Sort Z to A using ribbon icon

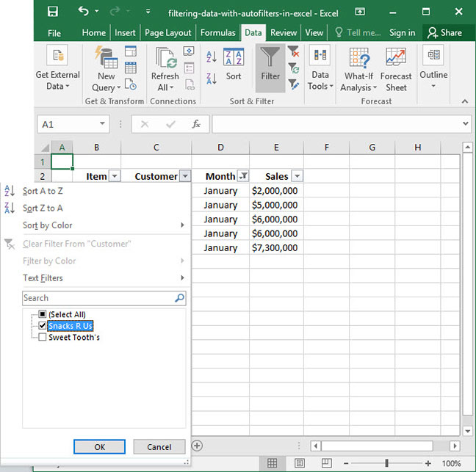click(212, 79)
